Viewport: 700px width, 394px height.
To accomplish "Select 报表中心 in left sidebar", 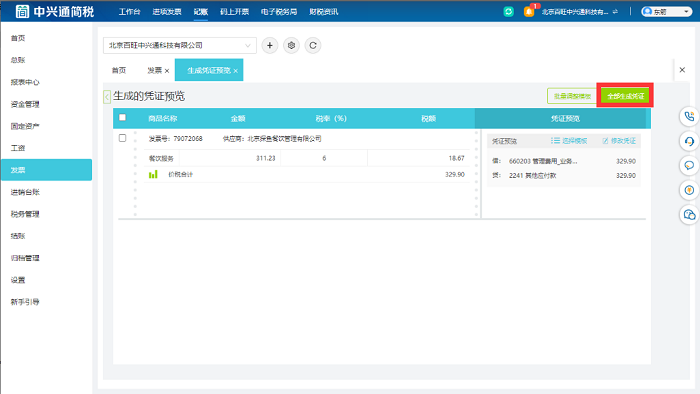I will (x=25, y=82).
